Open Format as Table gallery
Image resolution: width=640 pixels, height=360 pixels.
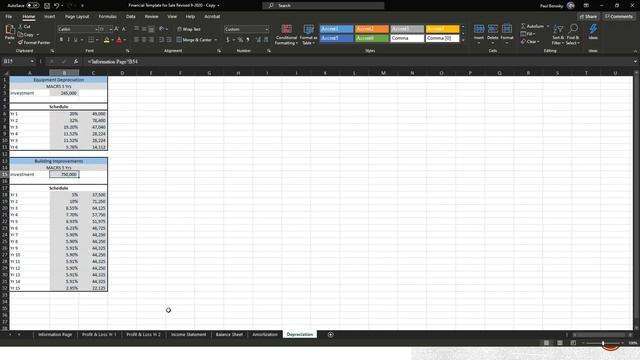click(x=309, y=35)
